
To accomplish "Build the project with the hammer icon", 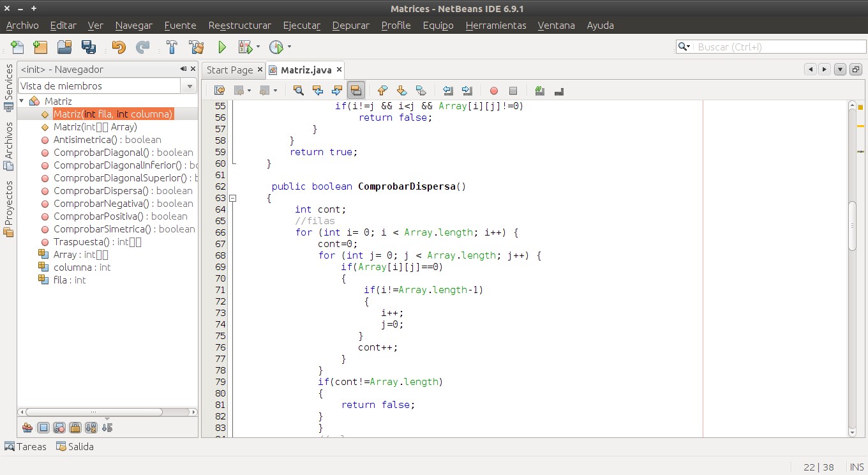I will [172, 47].
